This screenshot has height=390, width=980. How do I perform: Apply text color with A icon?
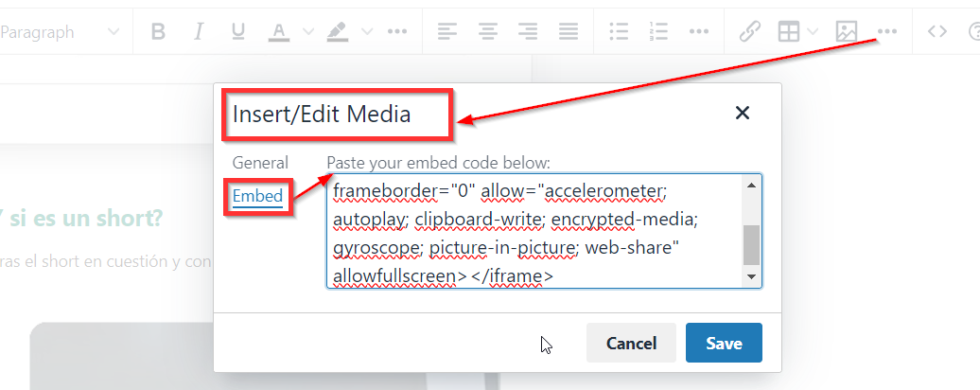(x=279, y=31)
